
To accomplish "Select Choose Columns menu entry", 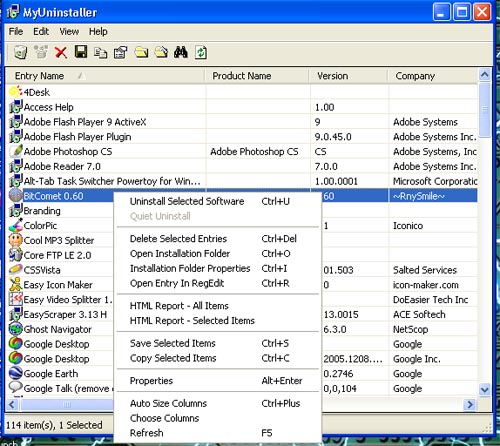I will (x=218, y=418).
